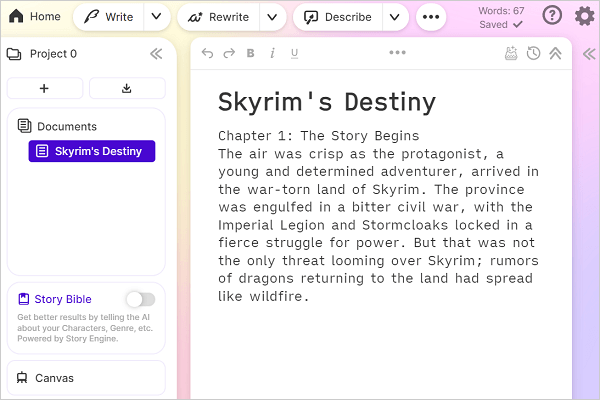Click the Describe button
Image resolution: width=600 pixels, height=400 pixels.
(338, 17)
